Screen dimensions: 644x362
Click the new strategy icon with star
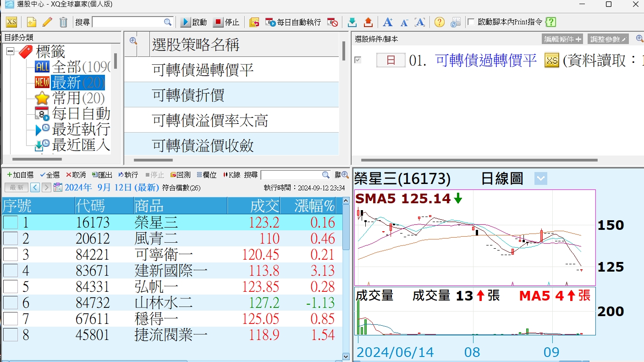point(31,22)
